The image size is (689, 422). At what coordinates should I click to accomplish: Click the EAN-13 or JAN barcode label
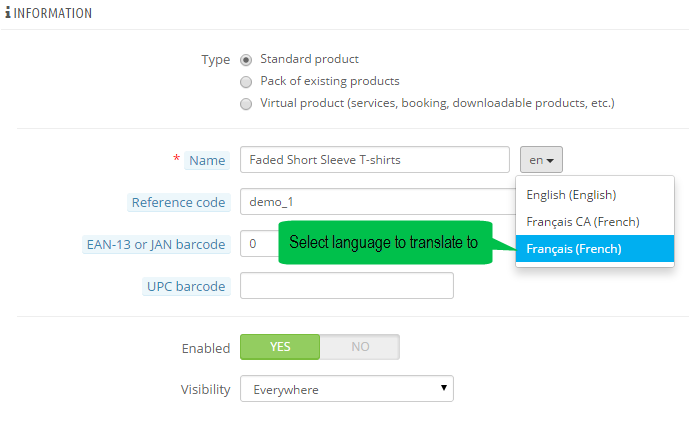click(156, 244)
